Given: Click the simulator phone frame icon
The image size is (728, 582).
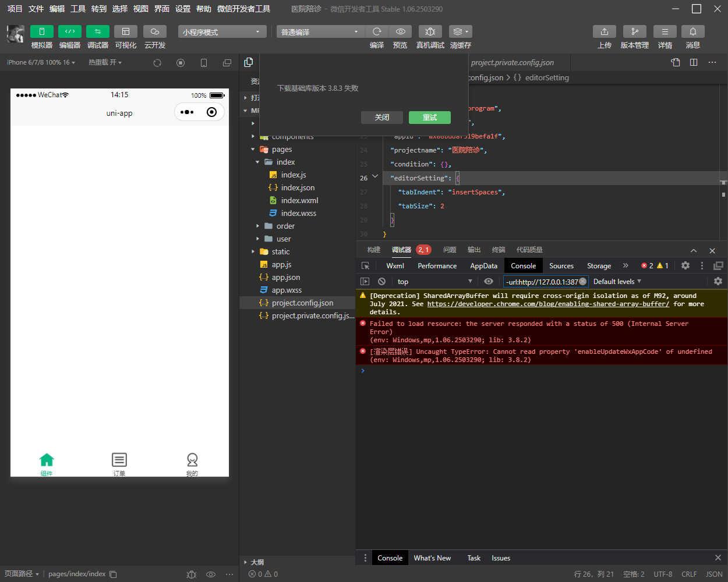Looking at the screenshot, I should point(204,63).
